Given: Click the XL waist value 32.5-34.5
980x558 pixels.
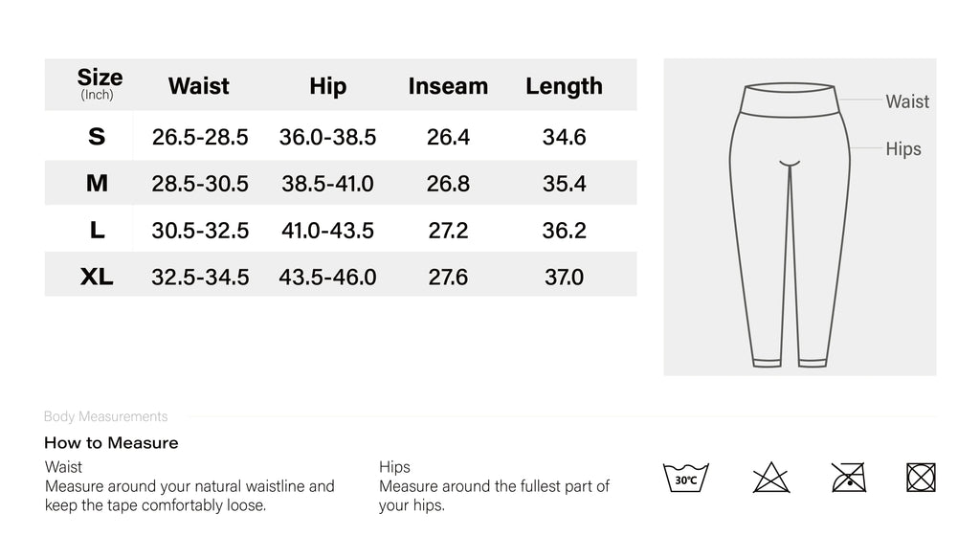Looking at the screenshot, I should point(200,278).
